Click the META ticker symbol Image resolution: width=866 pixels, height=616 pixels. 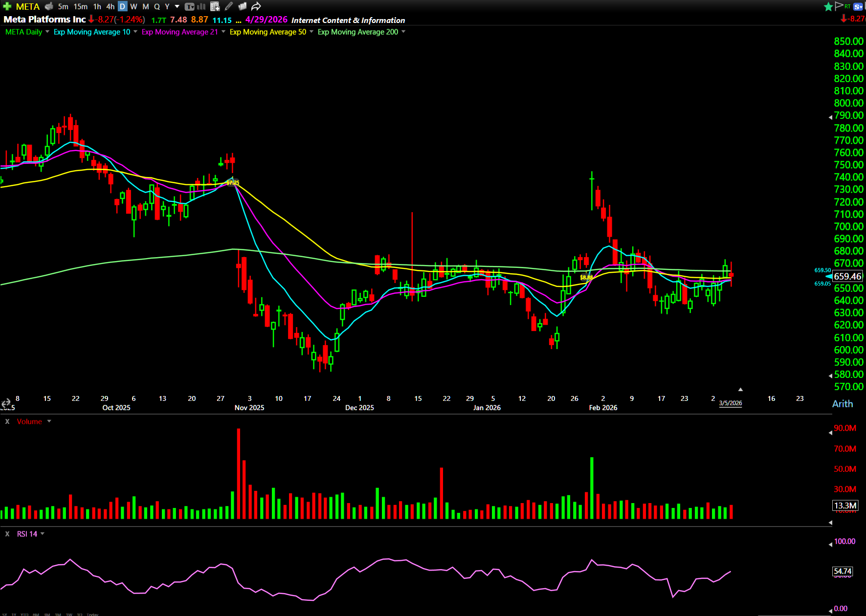[28, 6]
